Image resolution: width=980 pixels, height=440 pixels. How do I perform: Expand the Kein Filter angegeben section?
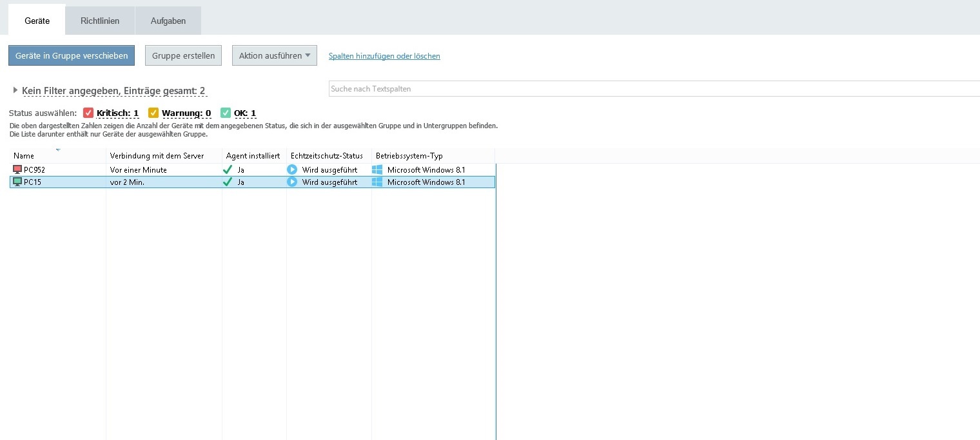tap(15, 90)
